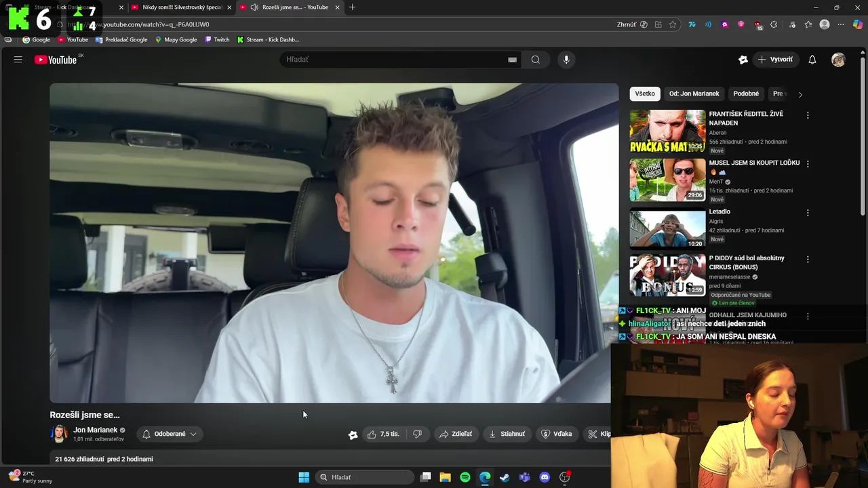Open the Twitch bookmark
Image resolution: width=868 pixels, height=488 pixels.
coord(216,39)
